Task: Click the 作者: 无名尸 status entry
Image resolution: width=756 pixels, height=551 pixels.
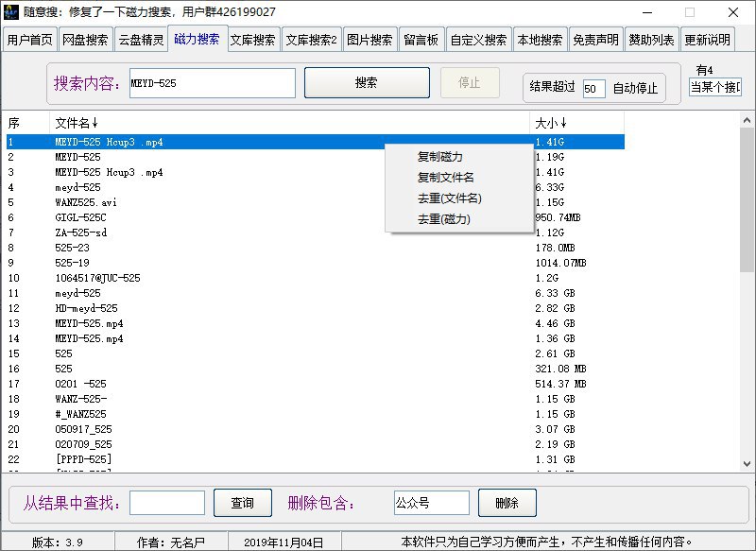Action: click(x=171, y=542)
